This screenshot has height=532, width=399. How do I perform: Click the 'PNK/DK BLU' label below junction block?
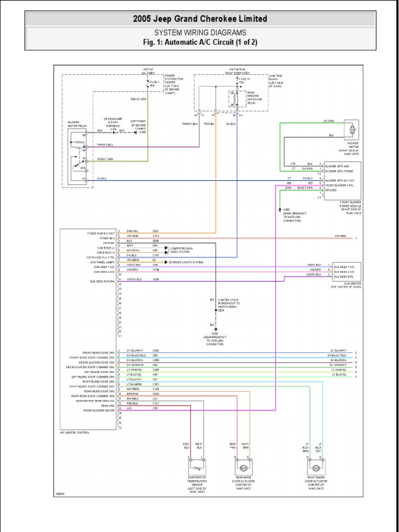[190, 124]
